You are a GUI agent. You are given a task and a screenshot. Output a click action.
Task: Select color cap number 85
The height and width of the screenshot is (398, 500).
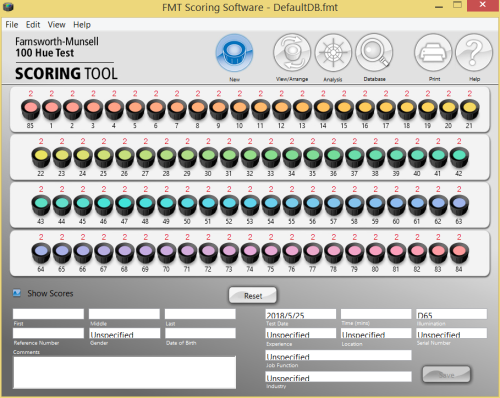30,109
